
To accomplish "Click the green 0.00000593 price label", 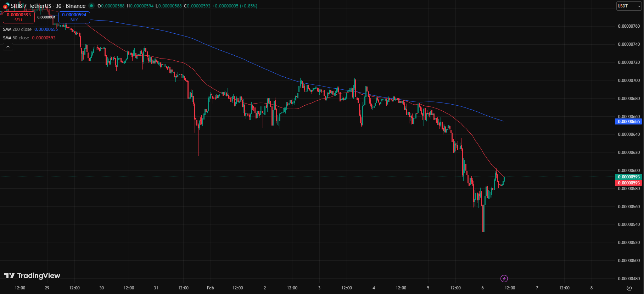I will pos(628,177).
